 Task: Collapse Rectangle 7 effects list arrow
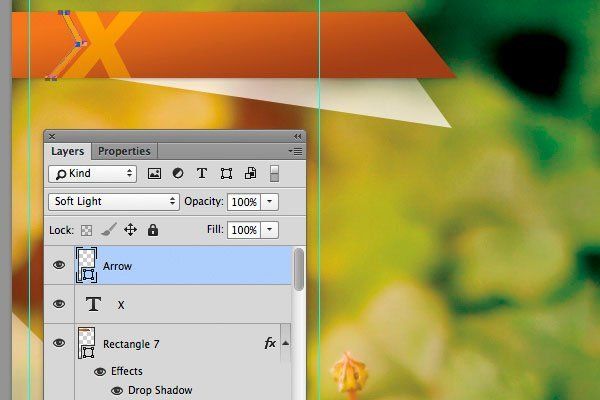click(x=285, y=343)
